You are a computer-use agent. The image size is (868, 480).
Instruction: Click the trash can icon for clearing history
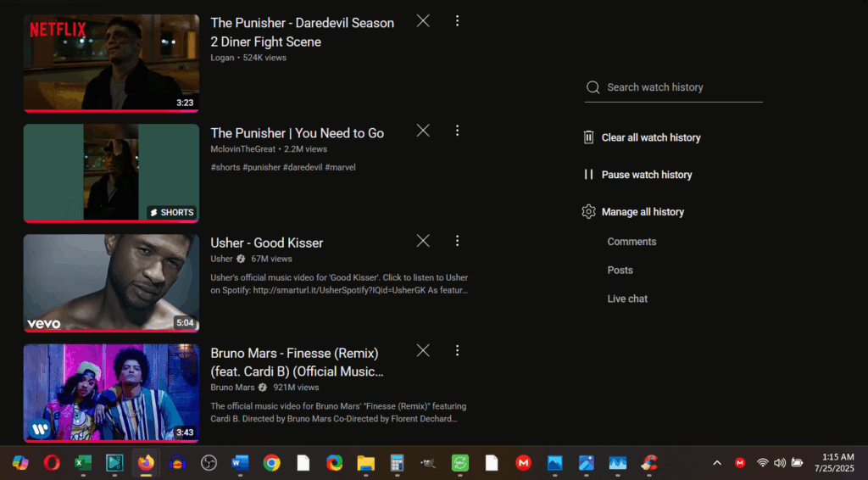point(588,137)
